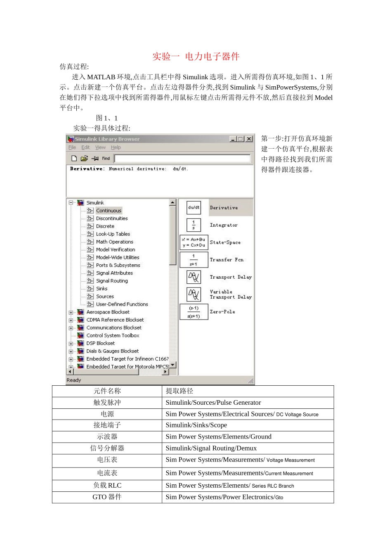The image size is (392, 555).
Task: Click the Zero-Pole block icon
Action: click(194, 312)
